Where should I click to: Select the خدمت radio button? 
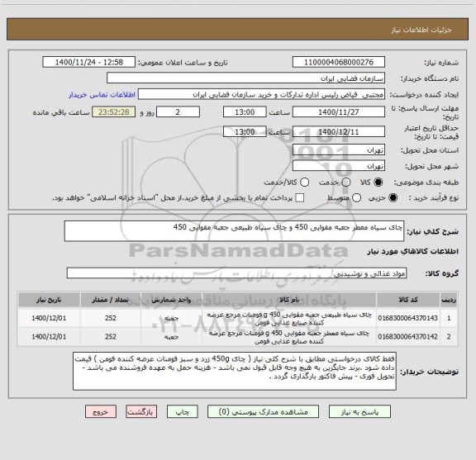pyautogui.click(x=346, y=182)
